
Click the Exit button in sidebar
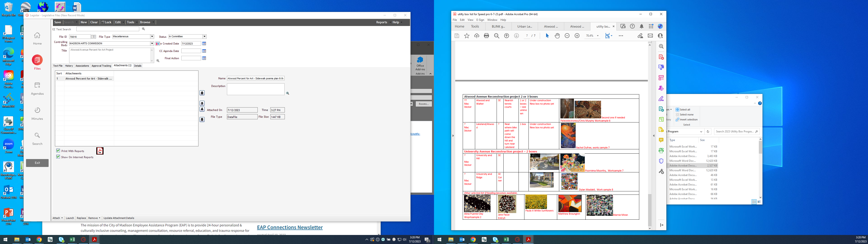37,163
